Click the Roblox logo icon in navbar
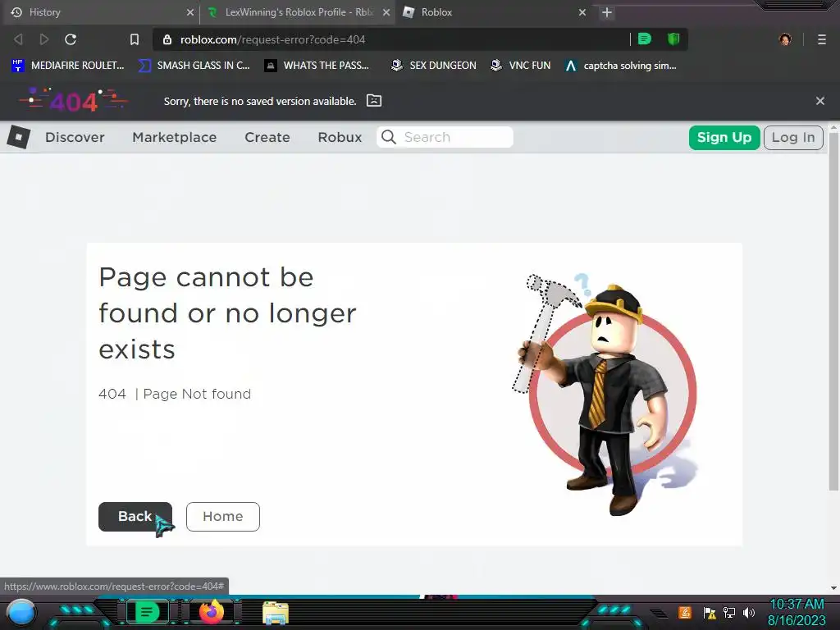Image resolution: width=840 pixels, height=630 pixels. pyautogui.click(x=19, y=137)
